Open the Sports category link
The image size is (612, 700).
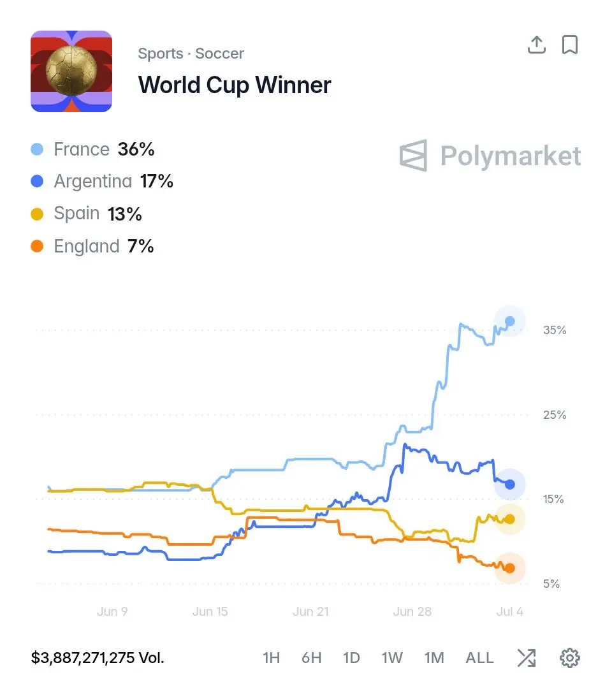tap(161, 54)
